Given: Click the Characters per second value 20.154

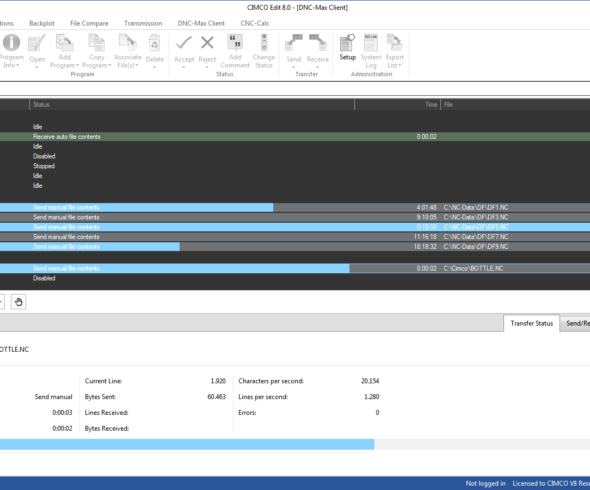Looking at the screenshot, I should coord(370,381).
